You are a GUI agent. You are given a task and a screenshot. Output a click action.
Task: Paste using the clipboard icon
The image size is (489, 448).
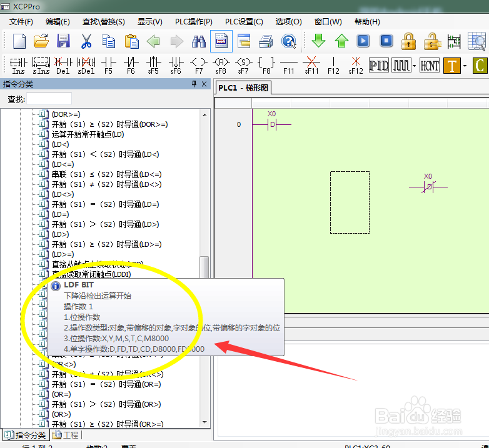(131, 41)
